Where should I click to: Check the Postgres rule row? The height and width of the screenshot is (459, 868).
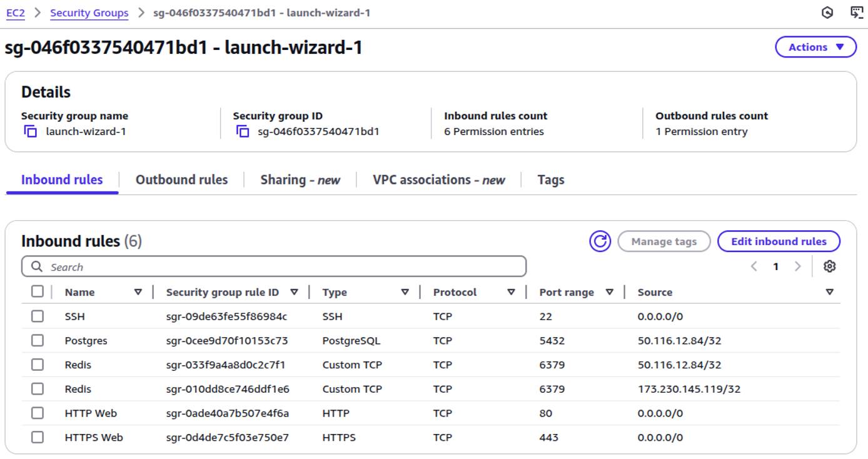pyautogui.click(x=37, y=340)
